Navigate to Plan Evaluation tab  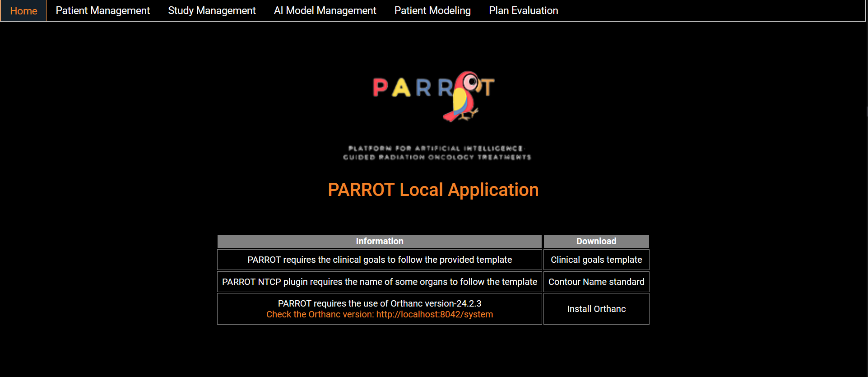pos(523,11)
